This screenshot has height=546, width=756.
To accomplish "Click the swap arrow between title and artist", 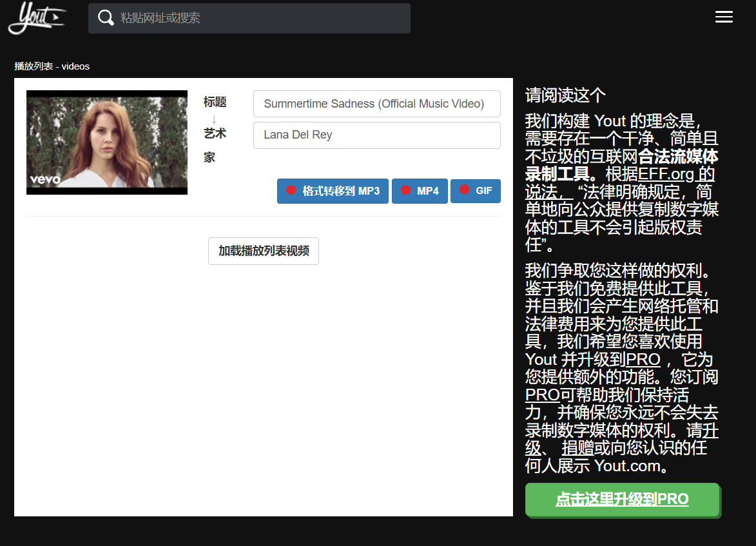I will click(x=214, y=119).
